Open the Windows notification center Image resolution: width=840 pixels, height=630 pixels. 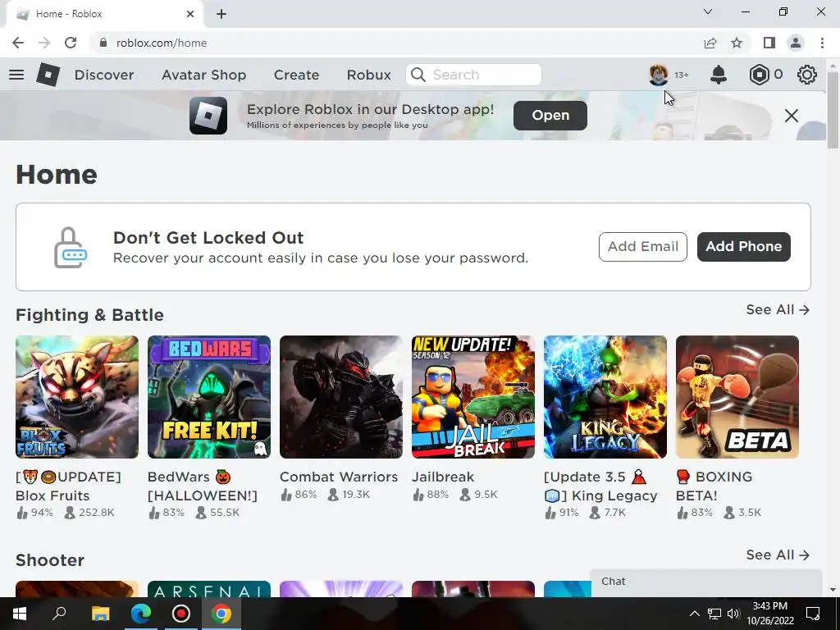point(813,614)
